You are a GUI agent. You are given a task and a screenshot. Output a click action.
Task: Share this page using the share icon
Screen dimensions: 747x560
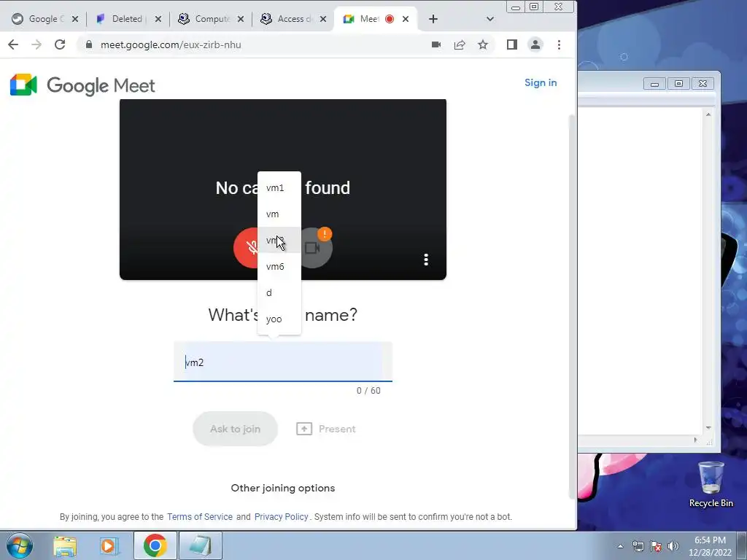pos(460,44)
